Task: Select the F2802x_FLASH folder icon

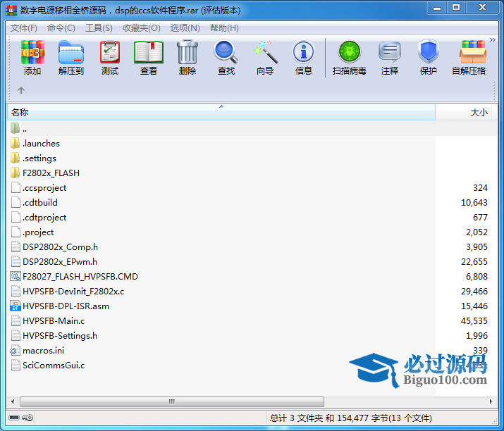Action: [x=15, y=173]
